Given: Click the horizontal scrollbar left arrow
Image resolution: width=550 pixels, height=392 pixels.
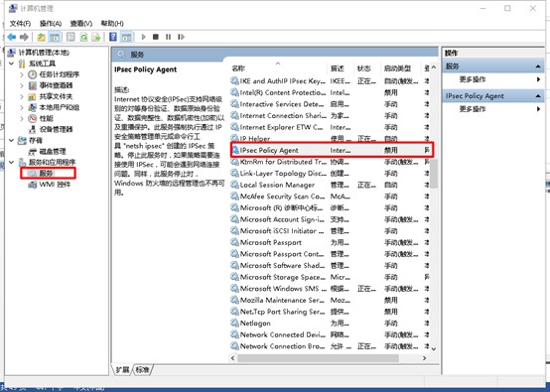Looking at the screenshot, I should [x=233, y=358].
